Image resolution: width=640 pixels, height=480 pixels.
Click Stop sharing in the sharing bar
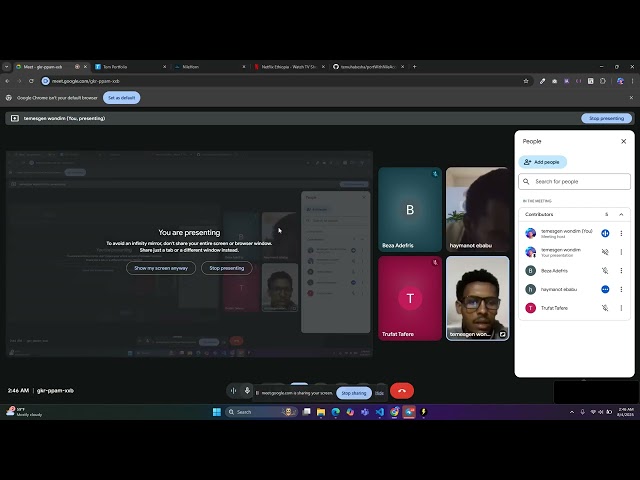[353, 393]
